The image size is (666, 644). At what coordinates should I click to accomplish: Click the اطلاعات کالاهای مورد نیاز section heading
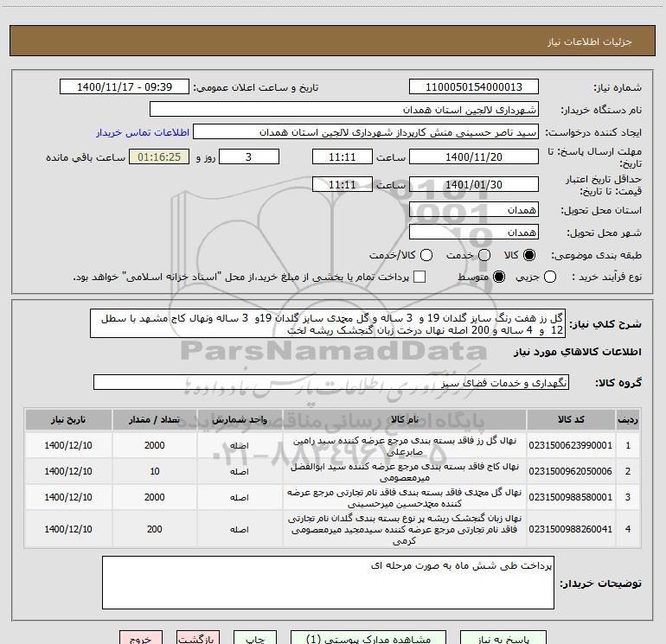coord(578,352)
